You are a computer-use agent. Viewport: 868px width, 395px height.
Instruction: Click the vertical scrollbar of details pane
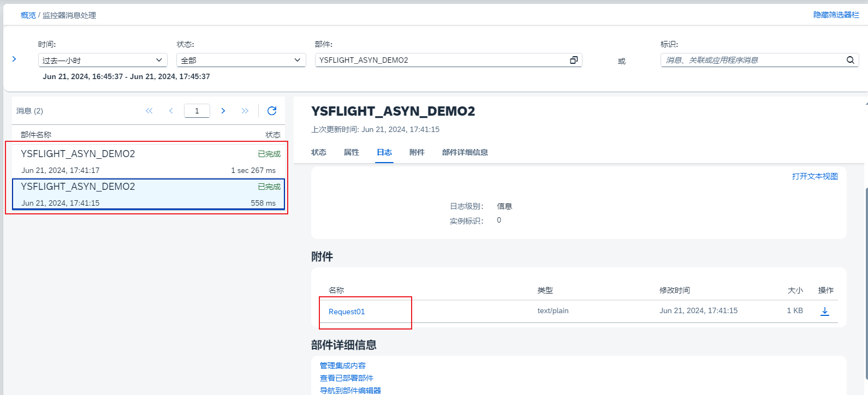(866, 284)
